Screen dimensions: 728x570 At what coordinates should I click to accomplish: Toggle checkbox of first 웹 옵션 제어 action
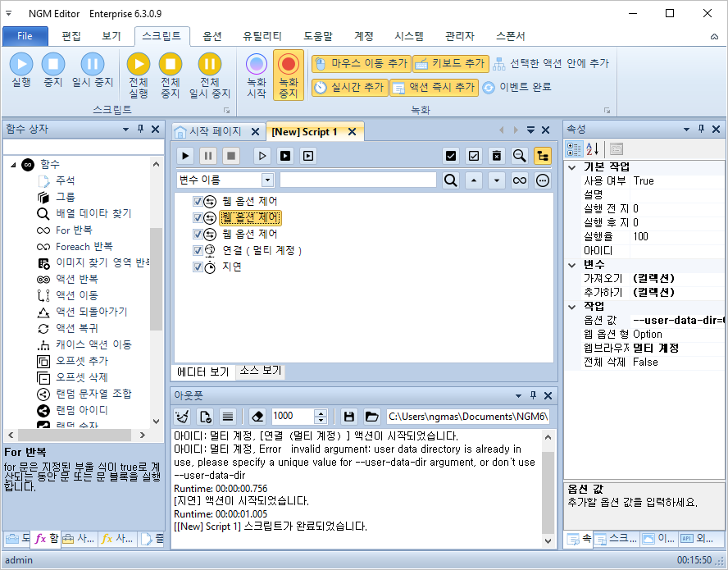pyautogui.click(x=198, y=201)
